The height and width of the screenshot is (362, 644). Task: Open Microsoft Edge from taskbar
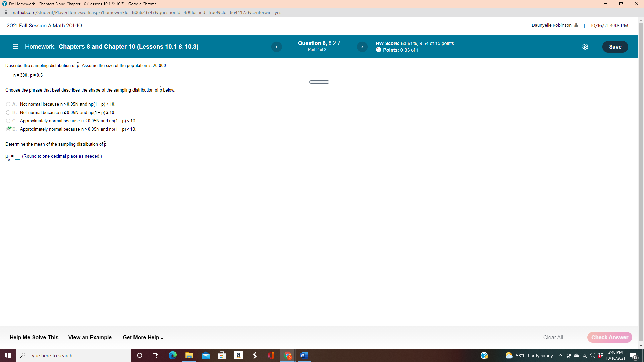[173, 355]
